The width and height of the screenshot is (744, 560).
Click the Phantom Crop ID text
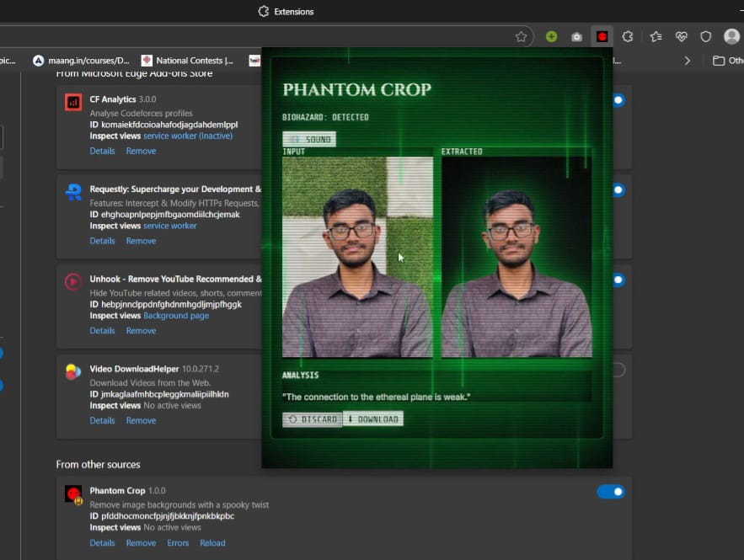tap(162, 516)
